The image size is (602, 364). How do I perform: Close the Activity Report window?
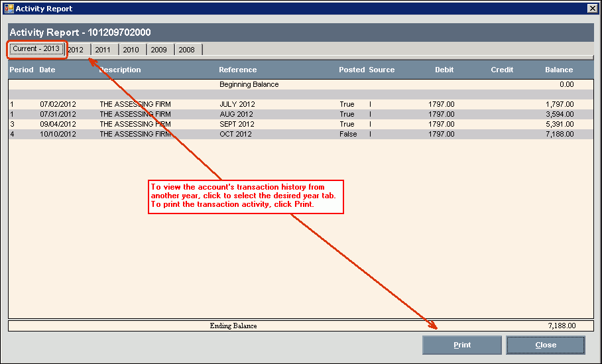pyautogui.click(x=592, y=9)
